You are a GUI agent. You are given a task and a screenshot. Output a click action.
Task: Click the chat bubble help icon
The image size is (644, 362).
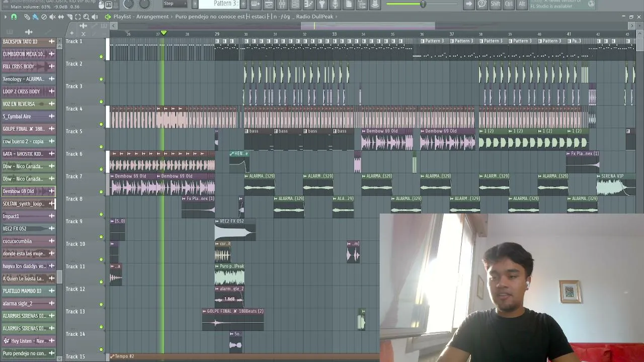[x=482, y=4]
